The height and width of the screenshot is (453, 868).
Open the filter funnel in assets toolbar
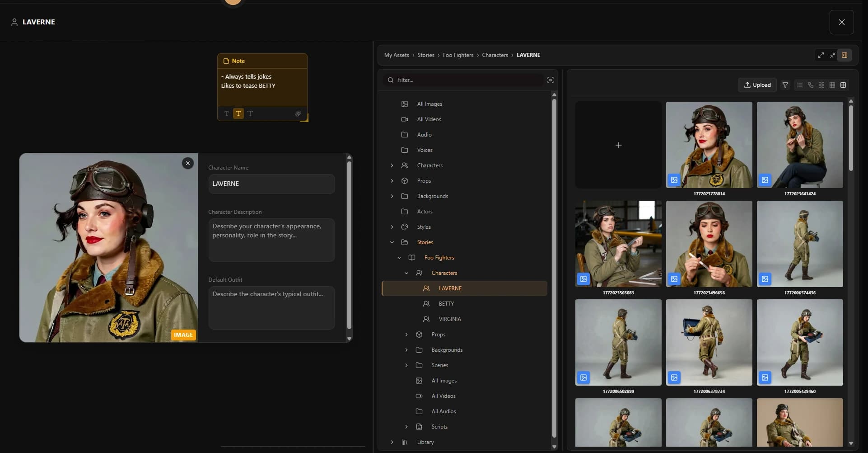(785, 85)
